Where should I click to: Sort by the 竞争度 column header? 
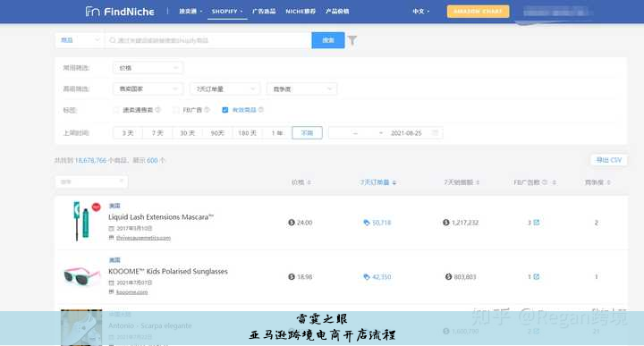[597, 182]
